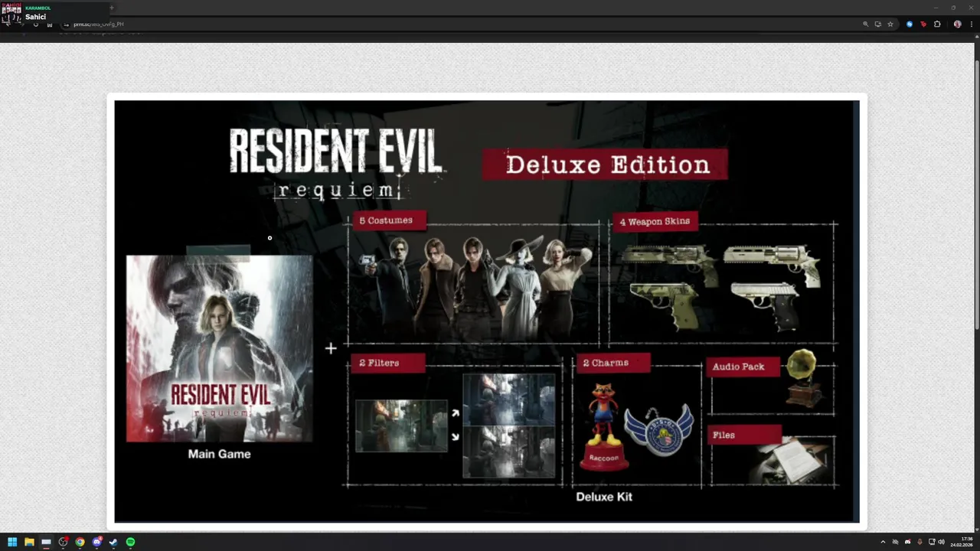Open the round icon with red badge in taskbar
Screen dimensions: 980x551
63,542
